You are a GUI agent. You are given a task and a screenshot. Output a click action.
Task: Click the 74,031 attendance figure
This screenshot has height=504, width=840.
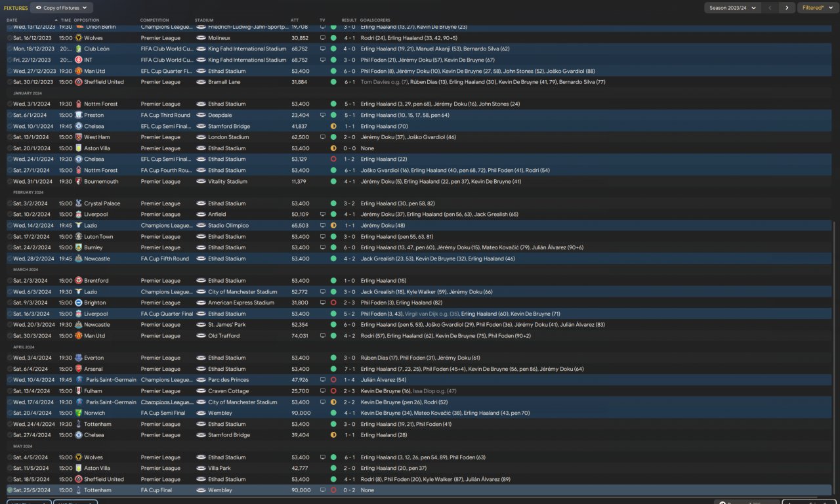coord(300,335)
